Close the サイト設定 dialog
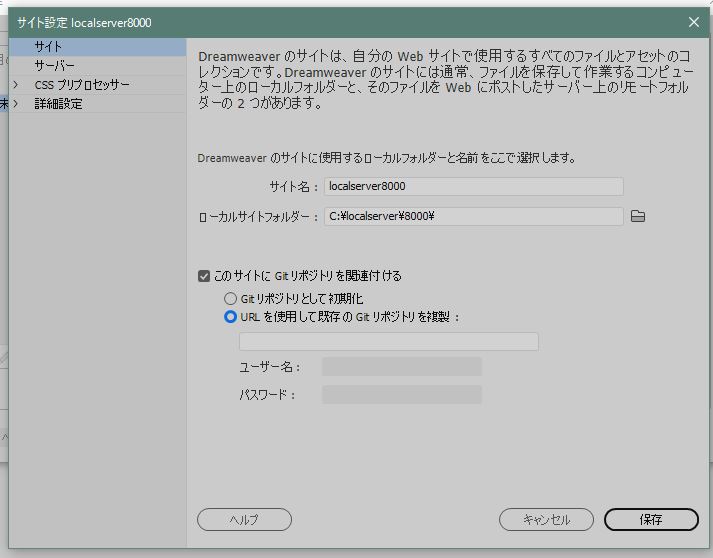 [x=693, y=22]
